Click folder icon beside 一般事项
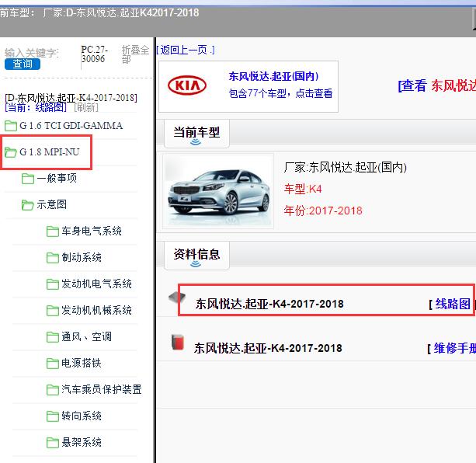Image resolution: width=476 pixels, height=463 pixels. coord(28,178)
